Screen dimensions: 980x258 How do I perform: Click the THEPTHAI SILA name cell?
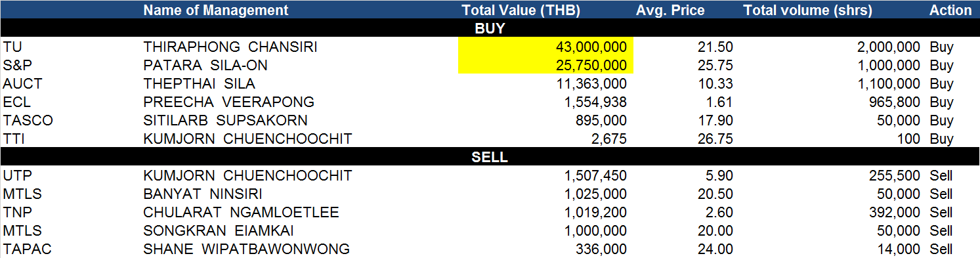tap(200, 84)
